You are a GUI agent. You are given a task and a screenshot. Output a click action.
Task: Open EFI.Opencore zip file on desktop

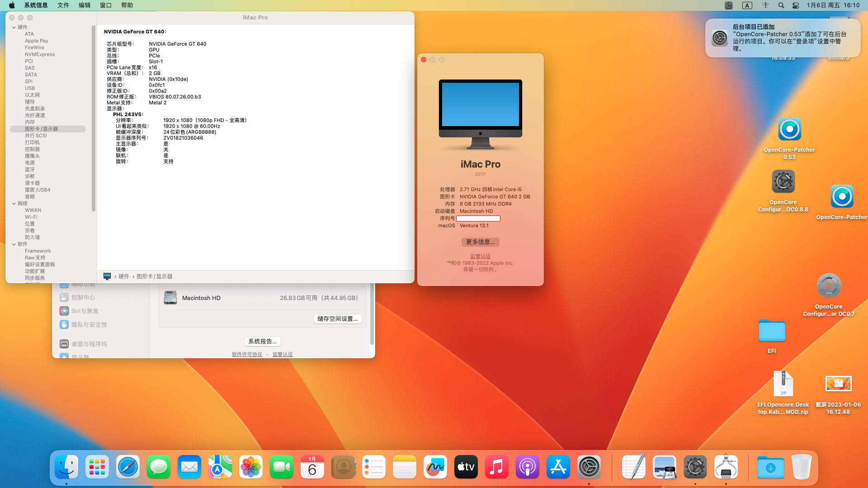783,384
